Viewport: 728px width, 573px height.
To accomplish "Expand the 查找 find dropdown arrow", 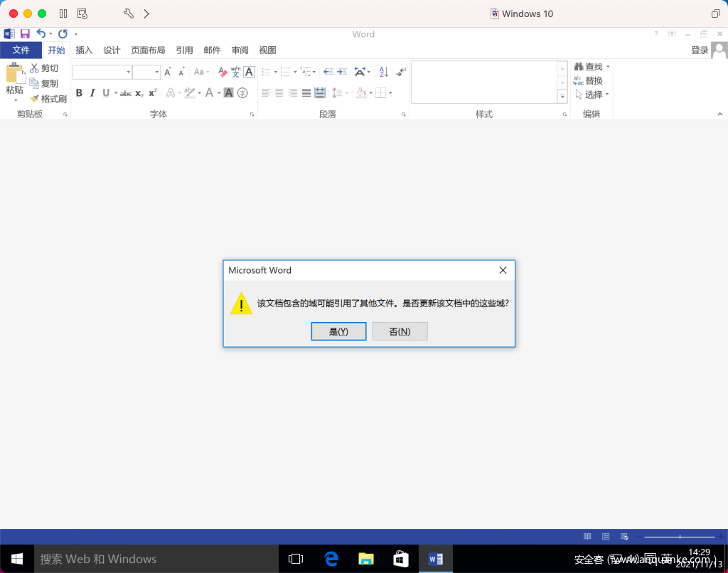I will pyautogui.click(x=608, y=67).
